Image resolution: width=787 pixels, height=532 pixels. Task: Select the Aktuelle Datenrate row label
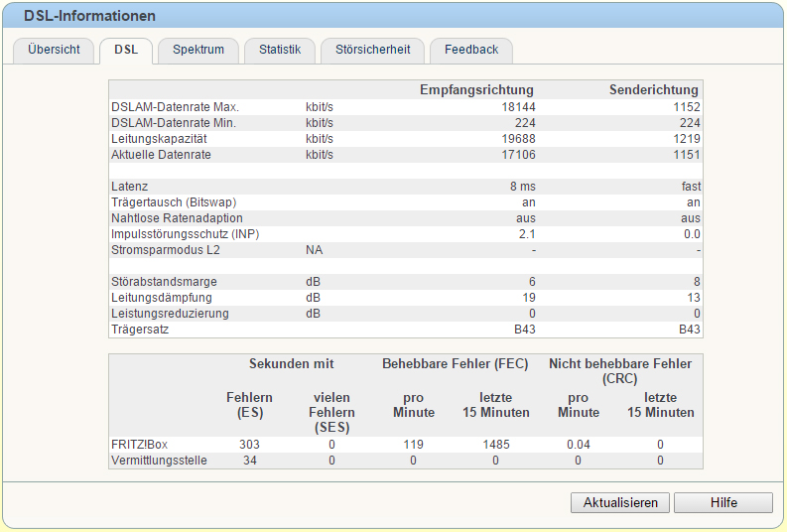161,155
